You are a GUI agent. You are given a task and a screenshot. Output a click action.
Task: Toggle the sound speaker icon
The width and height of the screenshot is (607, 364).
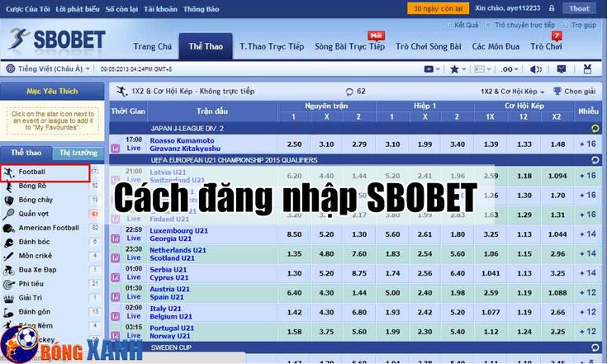tap(536, 69)
